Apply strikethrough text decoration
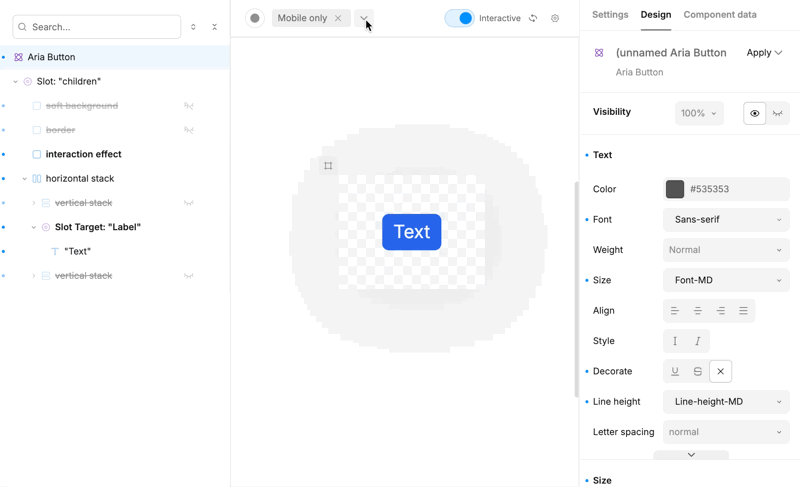Image resolution: width=800 pixels, height=487 pixels. coord(698,371)
